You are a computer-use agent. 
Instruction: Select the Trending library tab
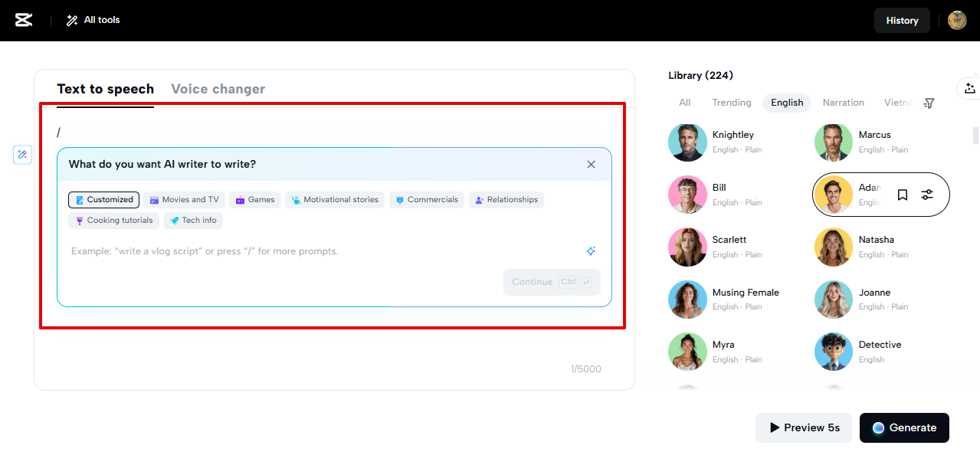tap(731, 103)
